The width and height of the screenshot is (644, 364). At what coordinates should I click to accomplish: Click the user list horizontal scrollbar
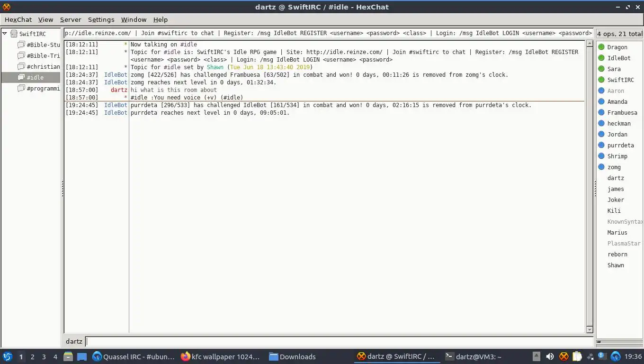point(619,341)
